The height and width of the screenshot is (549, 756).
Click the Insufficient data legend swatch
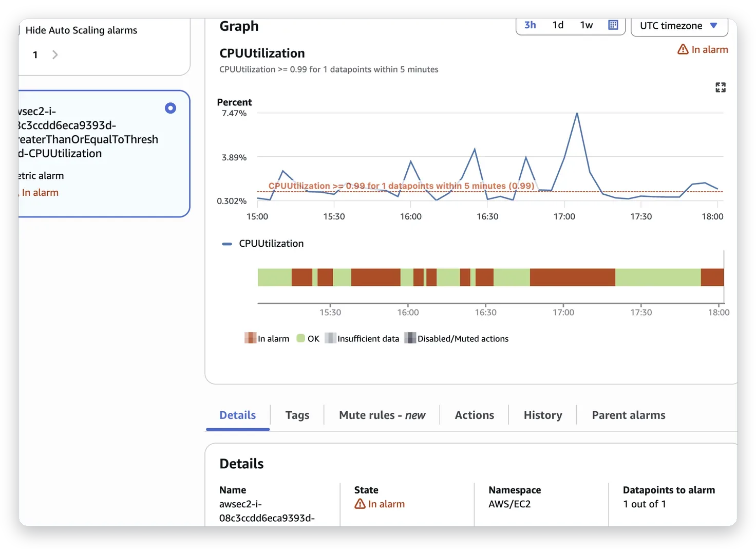330,338
